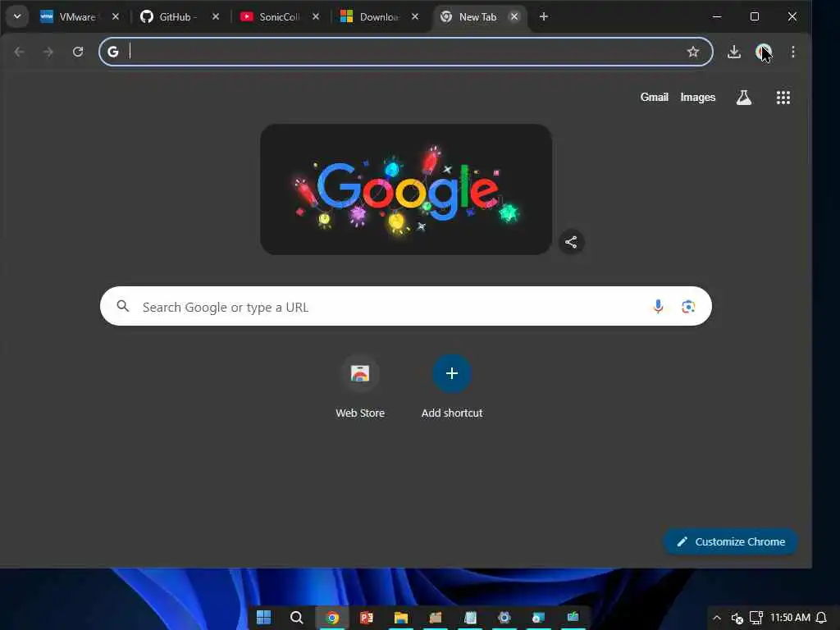Open clock showing 11:50 AM
Screen dimensions: 840x630
tap(790, 618)
